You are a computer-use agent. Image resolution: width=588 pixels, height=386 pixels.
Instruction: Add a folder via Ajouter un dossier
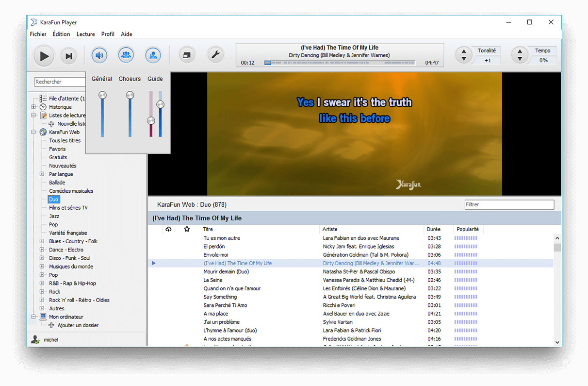[78, 325]
